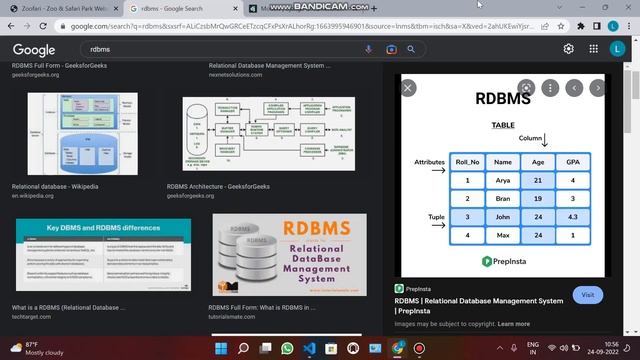Open Chrome profile avatar in toolbar

(x=613, y=26)
